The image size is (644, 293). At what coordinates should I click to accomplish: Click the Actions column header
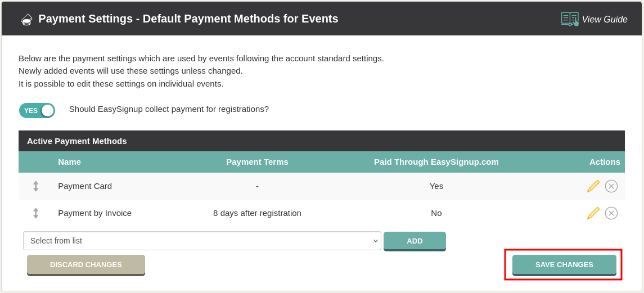605,162
